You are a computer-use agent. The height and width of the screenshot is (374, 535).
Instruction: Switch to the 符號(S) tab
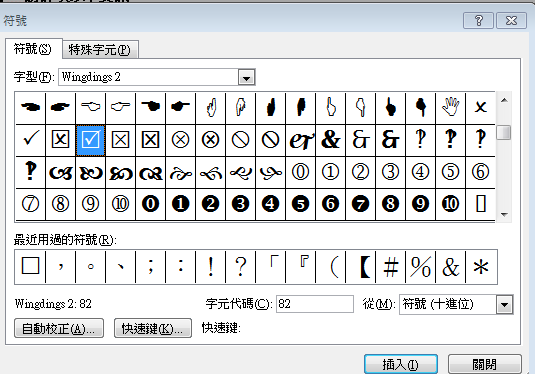coord(33,49)
